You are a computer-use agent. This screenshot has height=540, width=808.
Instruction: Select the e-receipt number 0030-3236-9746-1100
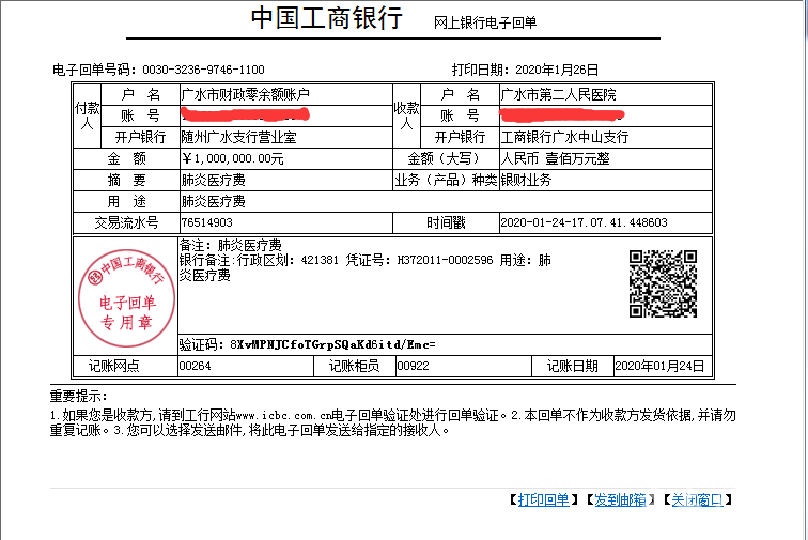click(203, 70)
